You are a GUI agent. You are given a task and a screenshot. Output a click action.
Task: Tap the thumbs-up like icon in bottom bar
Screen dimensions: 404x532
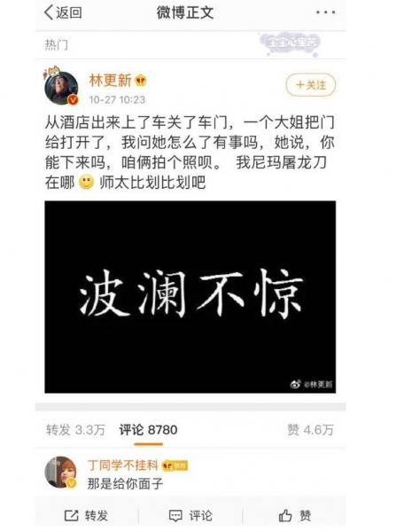[x=285, y=515]
